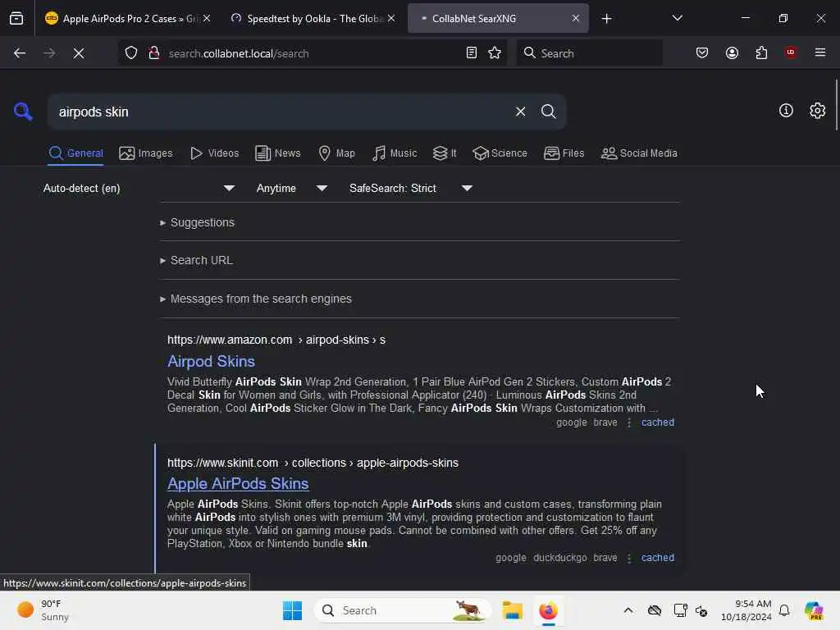List all tabs dropdown arrow
Image resolution: width=840 pixels, height=630 pixels.
coord(677,18)
